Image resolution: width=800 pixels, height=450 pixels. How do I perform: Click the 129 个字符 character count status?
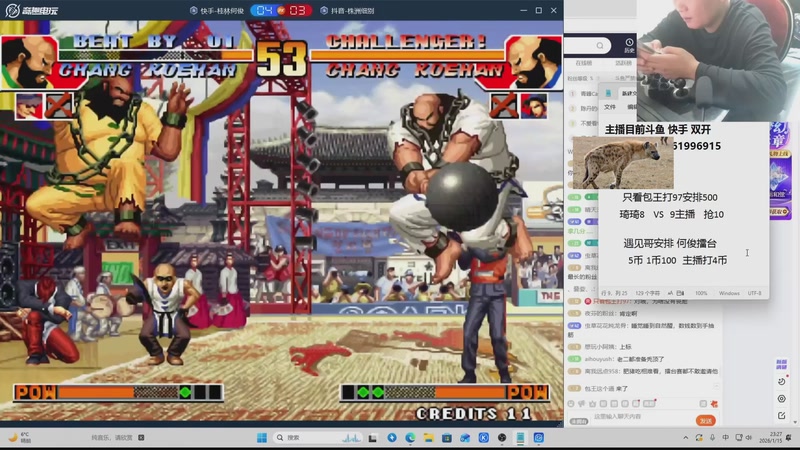point(647,293)
